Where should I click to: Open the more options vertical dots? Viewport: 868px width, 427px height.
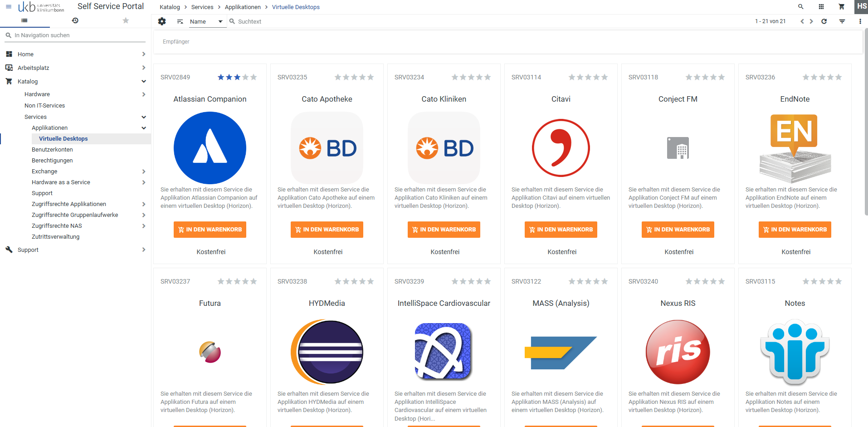coord(860,21)
